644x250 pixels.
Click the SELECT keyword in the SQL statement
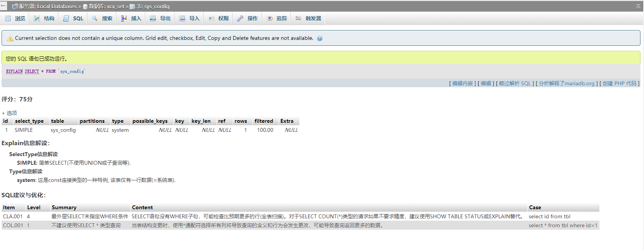[x=32, y=71]
